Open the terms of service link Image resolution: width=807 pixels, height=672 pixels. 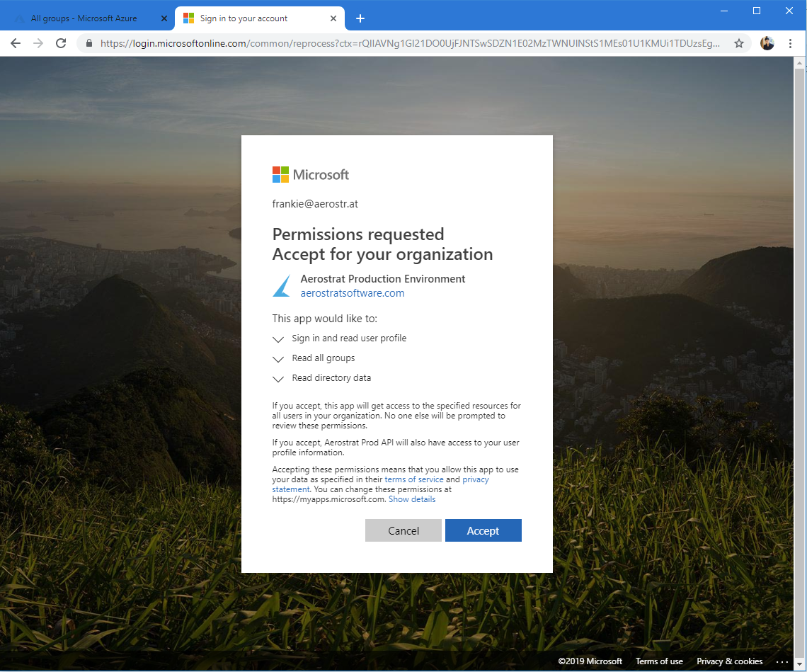(414, 479)
